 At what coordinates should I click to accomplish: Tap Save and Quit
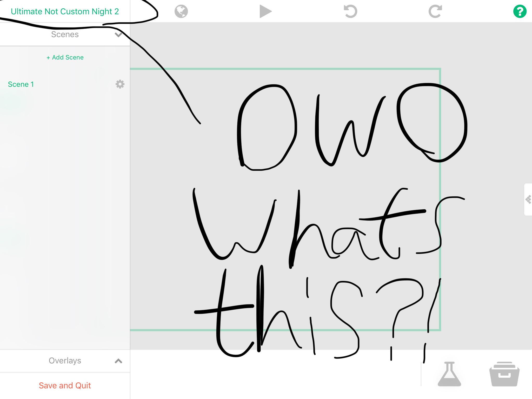point(65,385)
